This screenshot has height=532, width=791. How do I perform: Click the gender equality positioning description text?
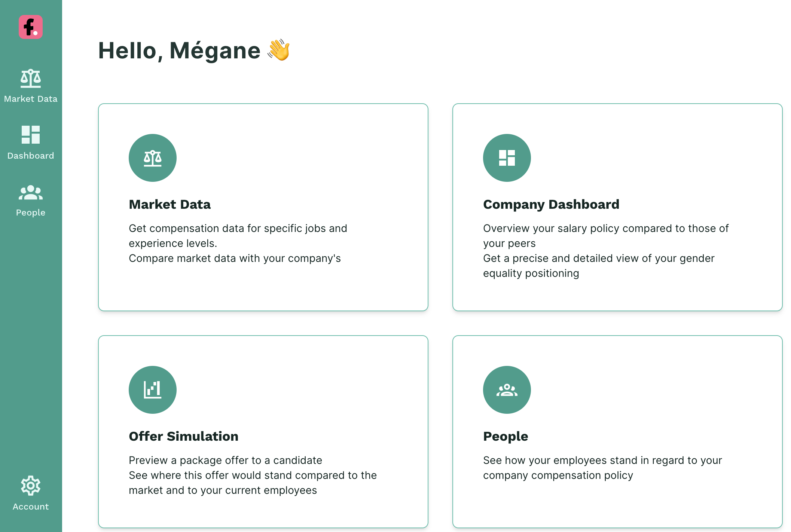[x=599, y=266]
